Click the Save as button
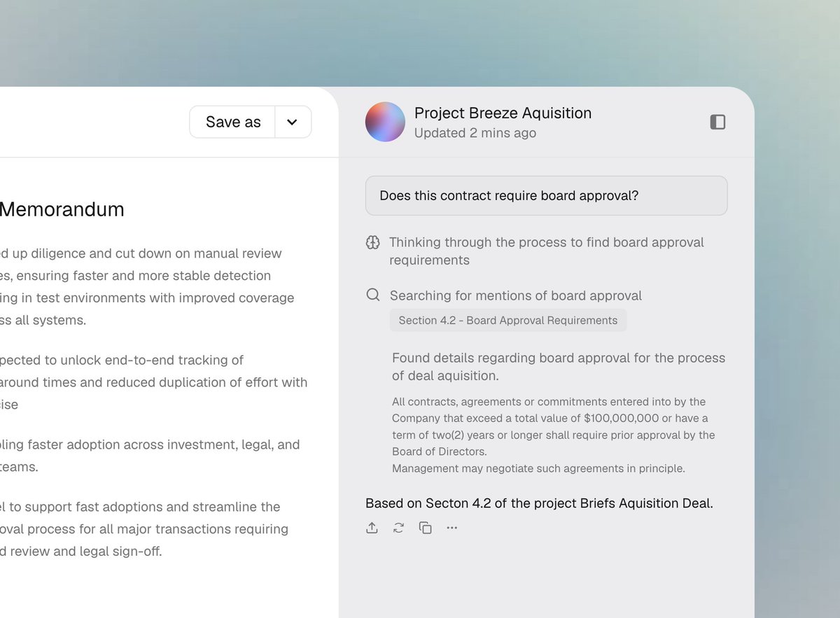The image size is (840, 618). click(232, 122)
